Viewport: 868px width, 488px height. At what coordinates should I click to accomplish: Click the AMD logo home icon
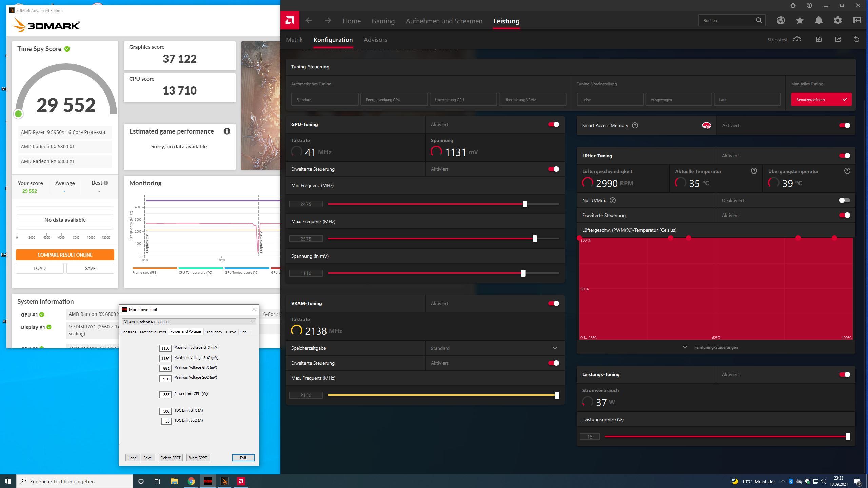coord(290,20)
